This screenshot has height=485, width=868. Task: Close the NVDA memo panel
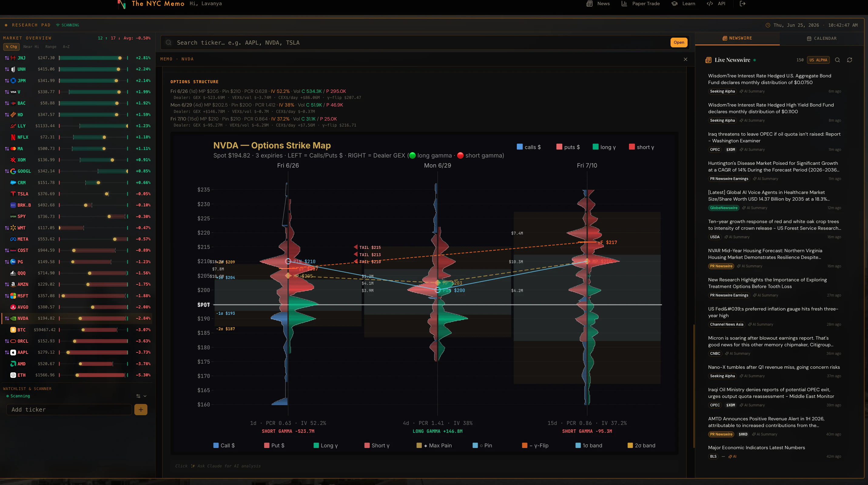[x=685, y=59]
